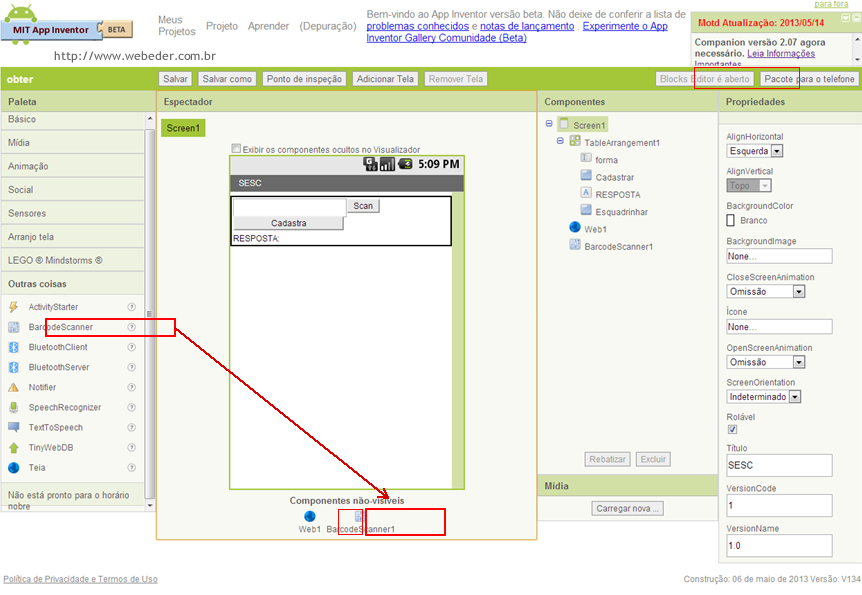862x595 pixels.
Task: Open the AlignHorizontal Esquerda dropdown
Action: 755,151
